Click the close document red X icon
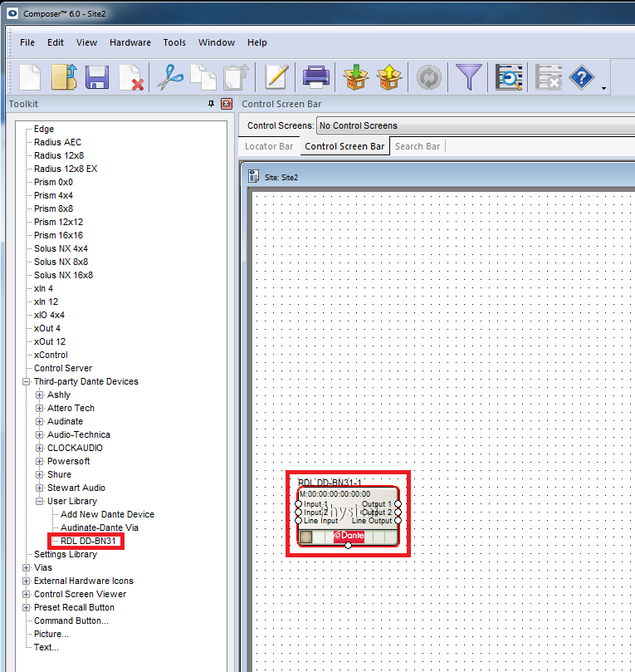The height and width of the screenshot is (672, 635). pyautogui.click(x=131, y=77)
